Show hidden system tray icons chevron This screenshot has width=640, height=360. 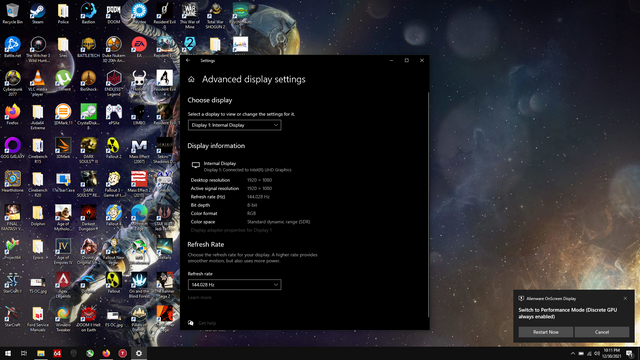pyautogui.click(x=572, y=353)
